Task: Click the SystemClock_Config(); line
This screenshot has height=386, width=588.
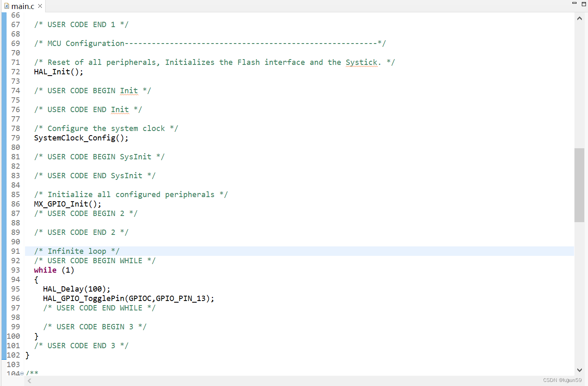Action: [x=81, y=138]
